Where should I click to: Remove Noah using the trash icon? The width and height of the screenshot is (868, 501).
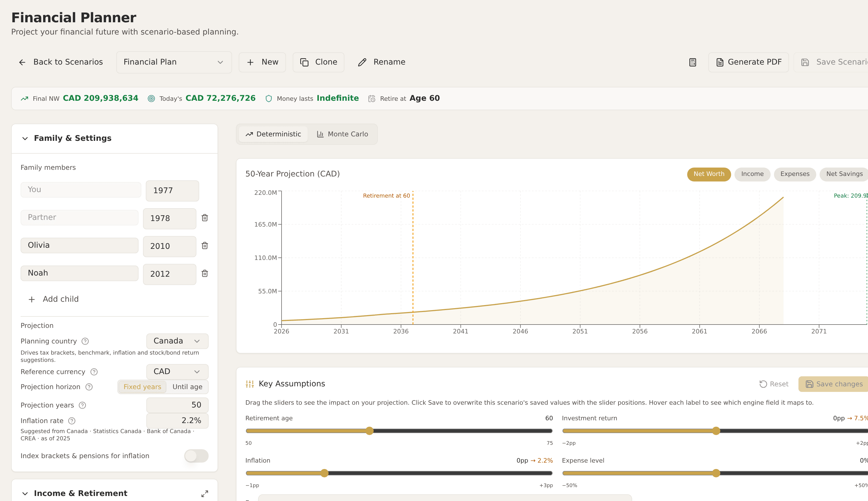click(x=204, y=274)
